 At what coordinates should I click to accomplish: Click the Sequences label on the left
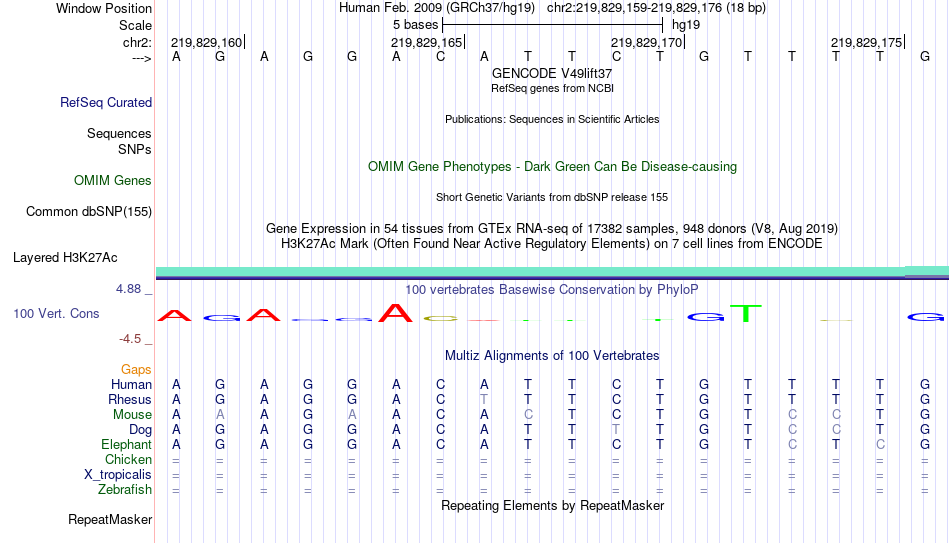pyautogui.click(x=119, y=133)
